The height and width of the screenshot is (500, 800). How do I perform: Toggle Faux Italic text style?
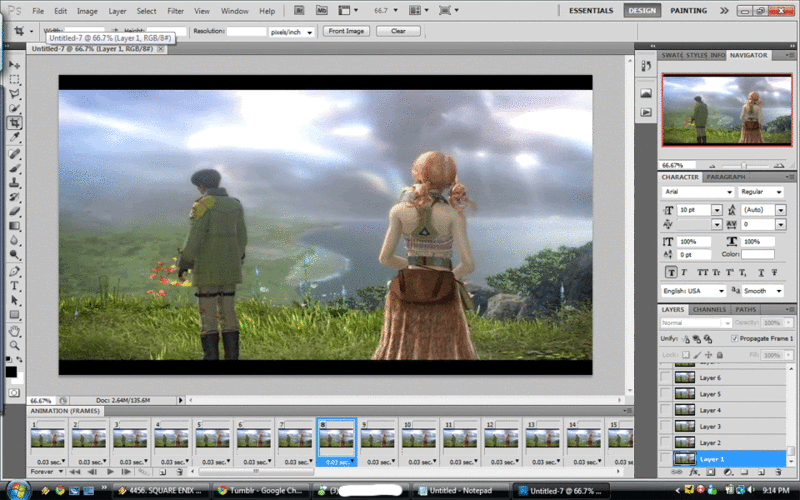[684, 272]
